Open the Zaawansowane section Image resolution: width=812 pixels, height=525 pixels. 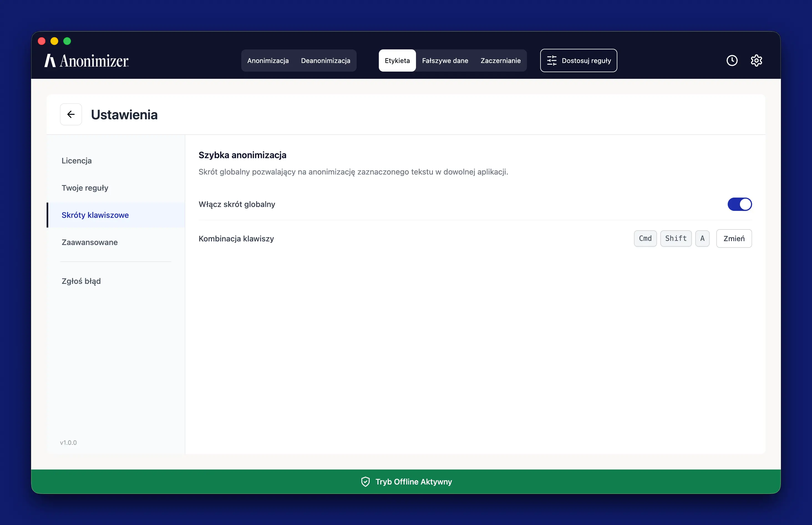click(116, 243)
